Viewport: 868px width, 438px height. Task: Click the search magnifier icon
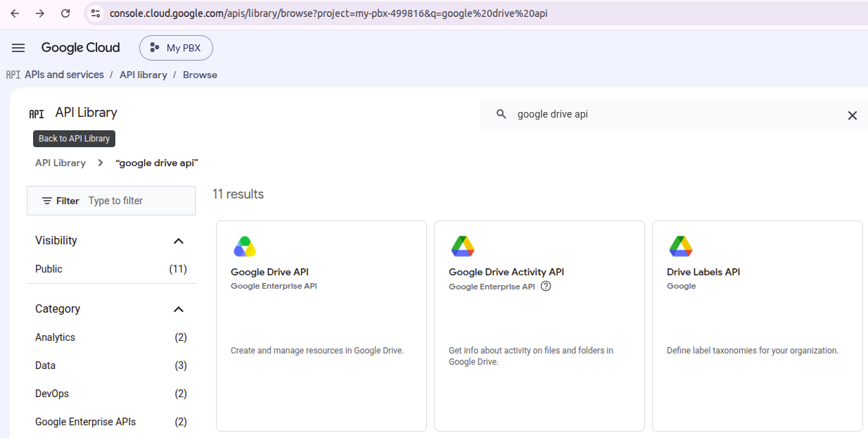[502, 114]
